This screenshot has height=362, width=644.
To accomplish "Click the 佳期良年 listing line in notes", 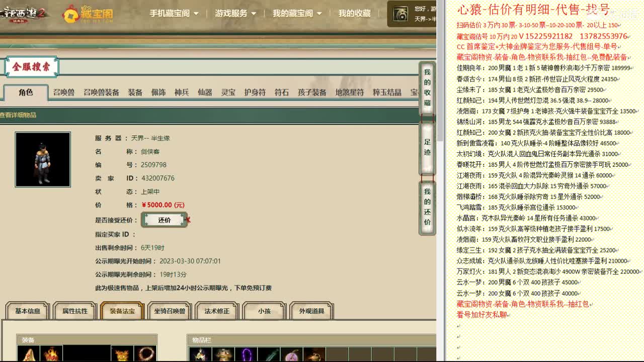I will pos(544,68).
